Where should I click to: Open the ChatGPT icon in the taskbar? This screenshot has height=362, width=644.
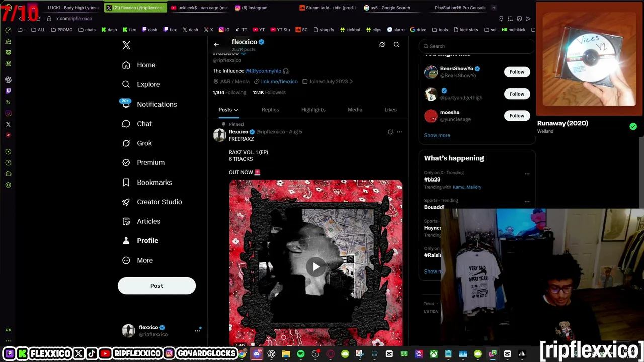point(272,354)
